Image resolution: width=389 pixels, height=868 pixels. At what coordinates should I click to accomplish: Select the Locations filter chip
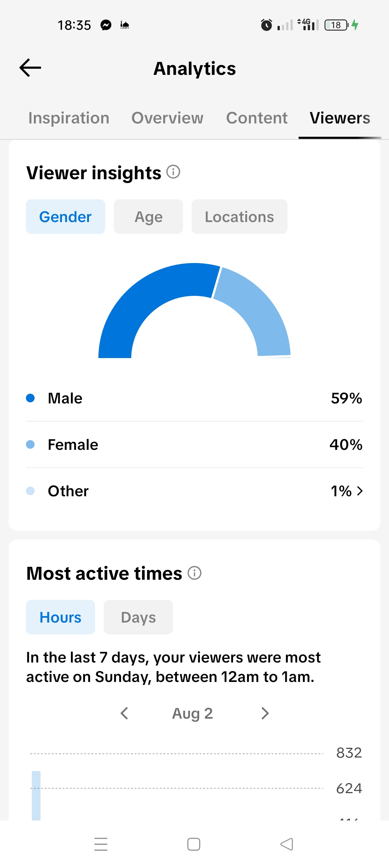[x=240, y=217]
